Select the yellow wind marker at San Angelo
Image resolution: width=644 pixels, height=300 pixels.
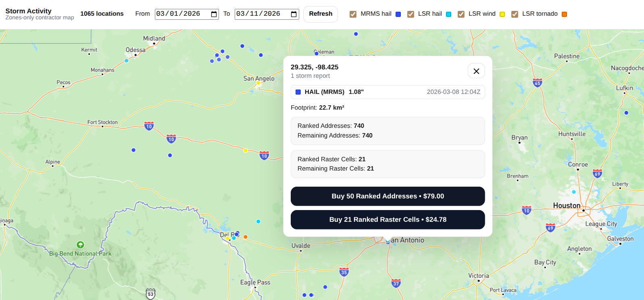point(258,83)
